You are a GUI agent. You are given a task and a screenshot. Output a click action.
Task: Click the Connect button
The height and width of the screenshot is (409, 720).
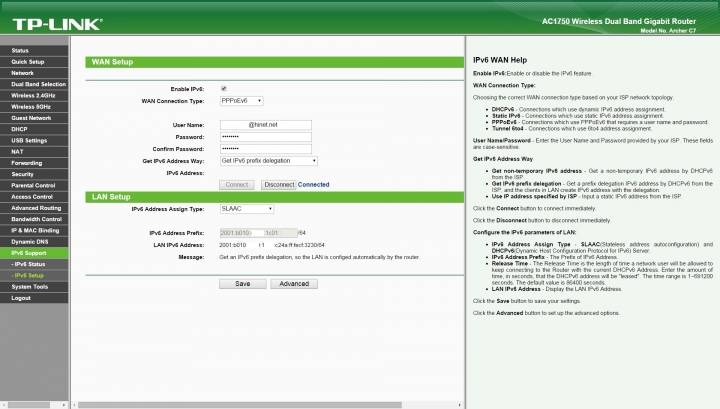tap(237, 185)
